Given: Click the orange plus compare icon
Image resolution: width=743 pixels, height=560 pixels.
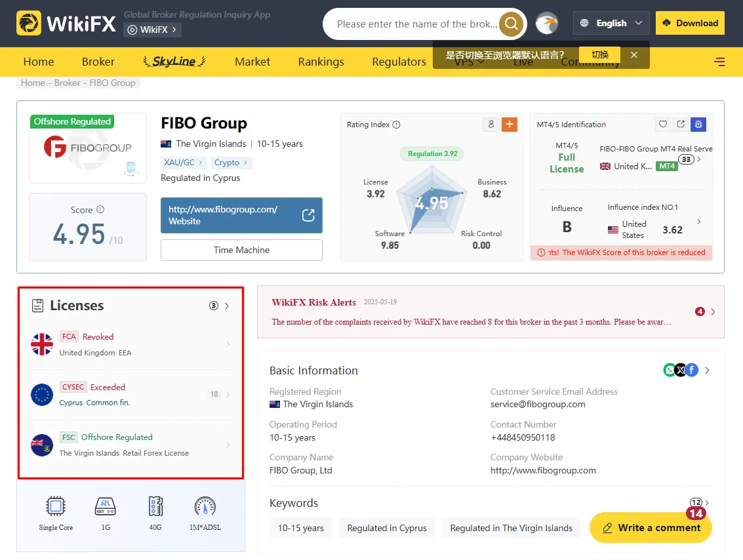Looking at the screenshot, I should 510,124.
